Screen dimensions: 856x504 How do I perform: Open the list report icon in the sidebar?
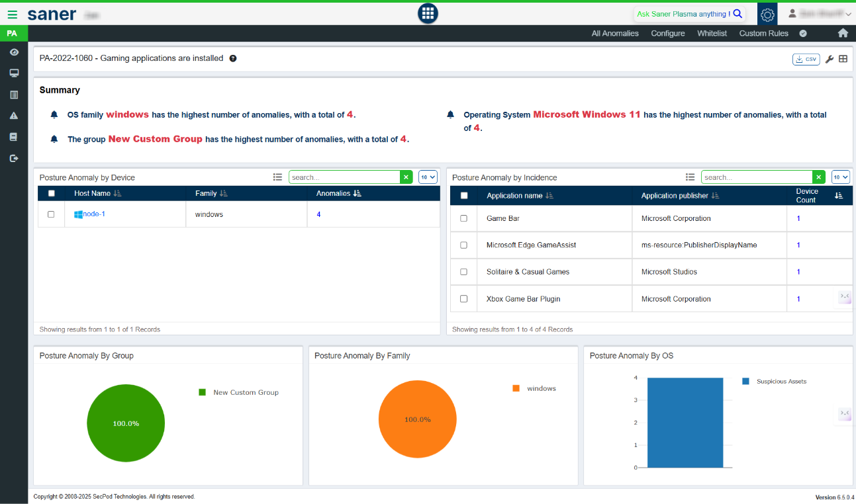14,95
